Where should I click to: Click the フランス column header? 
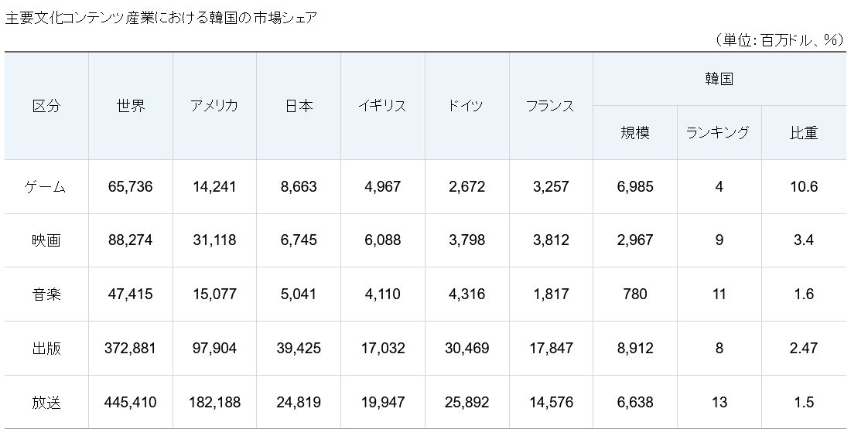550,106
